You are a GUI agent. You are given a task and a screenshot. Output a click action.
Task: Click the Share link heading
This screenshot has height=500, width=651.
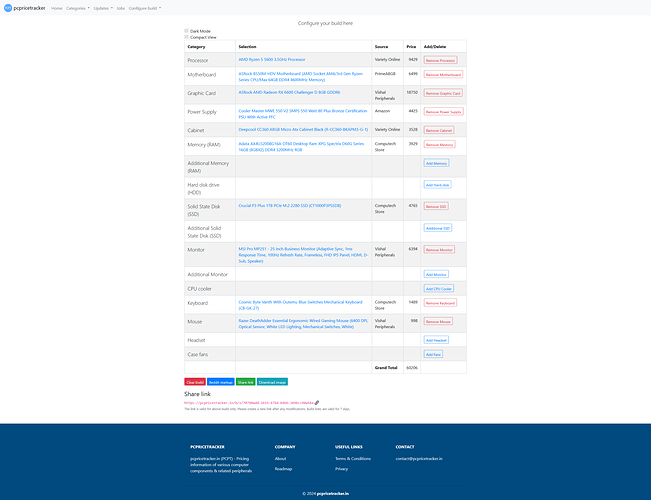(x=197, y=394)
